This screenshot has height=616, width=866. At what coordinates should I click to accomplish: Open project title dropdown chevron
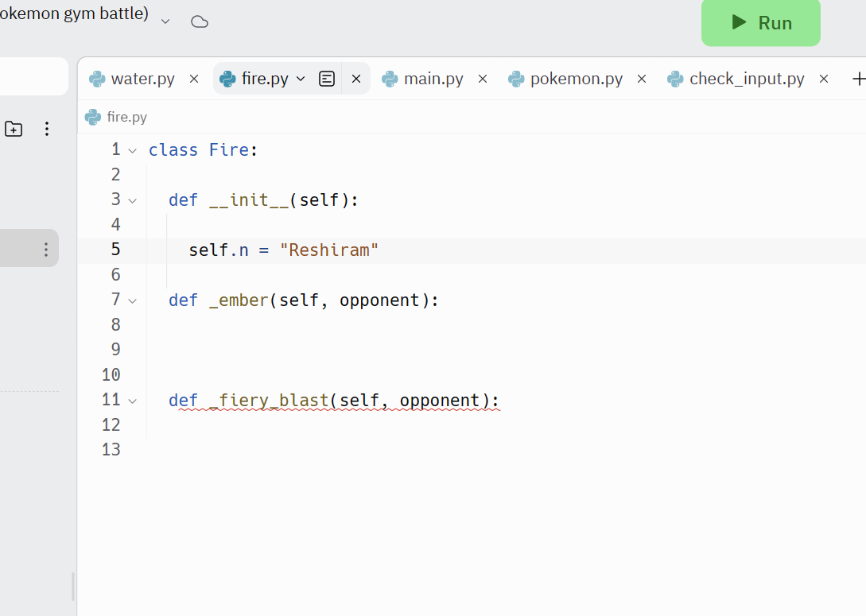[165, 21]
